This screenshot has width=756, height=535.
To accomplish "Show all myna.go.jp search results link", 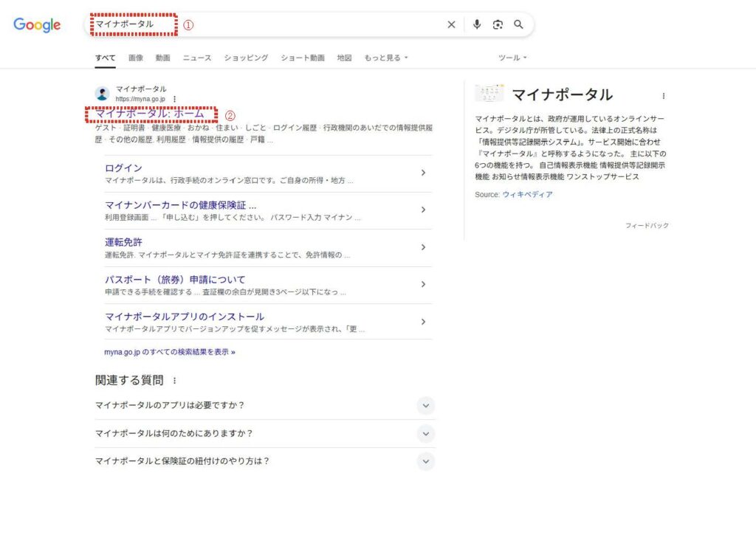I will (x=170, y=352).
